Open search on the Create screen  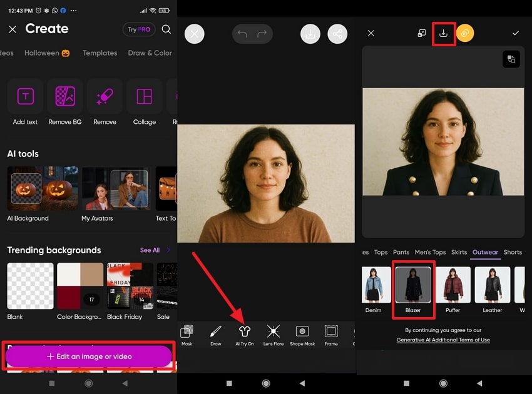(x=166, y=29)
